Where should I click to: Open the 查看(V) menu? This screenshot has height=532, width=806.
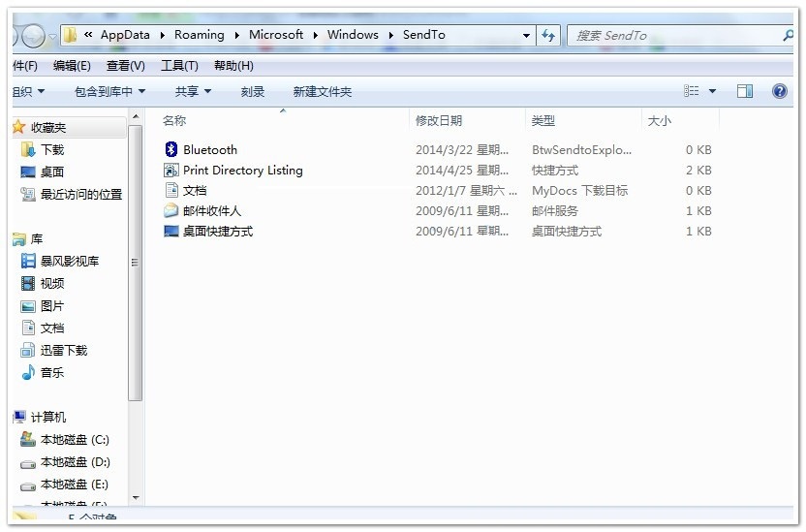pyautogui.click(x=125, y=66)
